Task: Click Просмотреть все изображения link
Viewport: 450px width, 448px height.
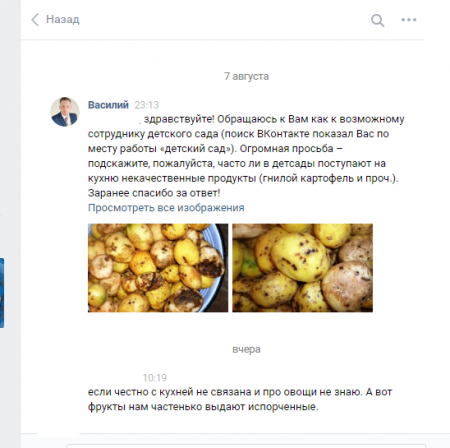Action: [166, 208]
